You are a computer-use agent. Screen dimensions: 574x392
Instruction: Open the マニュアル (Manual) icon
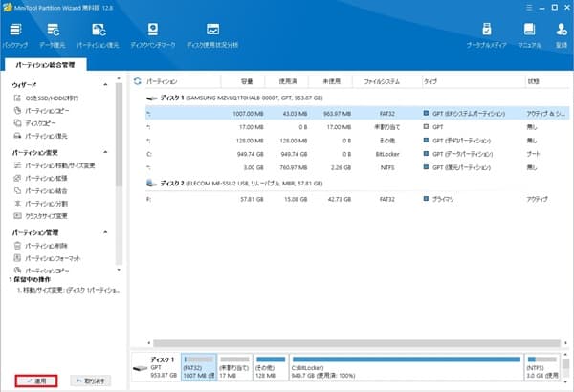coord(529,35)
